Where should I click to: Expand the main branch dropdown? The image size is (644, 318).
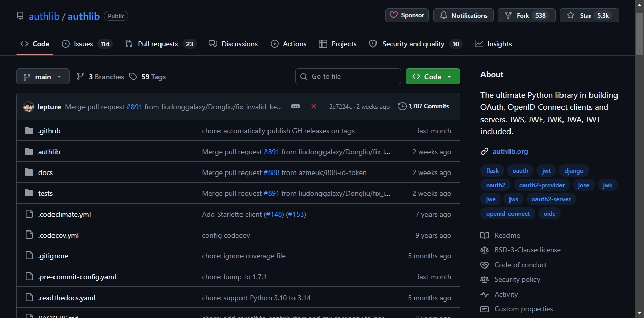pyautogui.click(x=43, y=76)
